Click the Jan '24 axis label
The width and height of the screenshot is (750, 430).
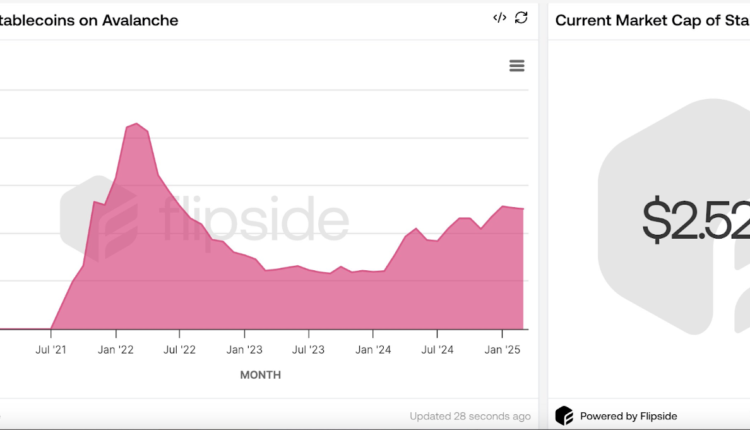tap(372, 350)
